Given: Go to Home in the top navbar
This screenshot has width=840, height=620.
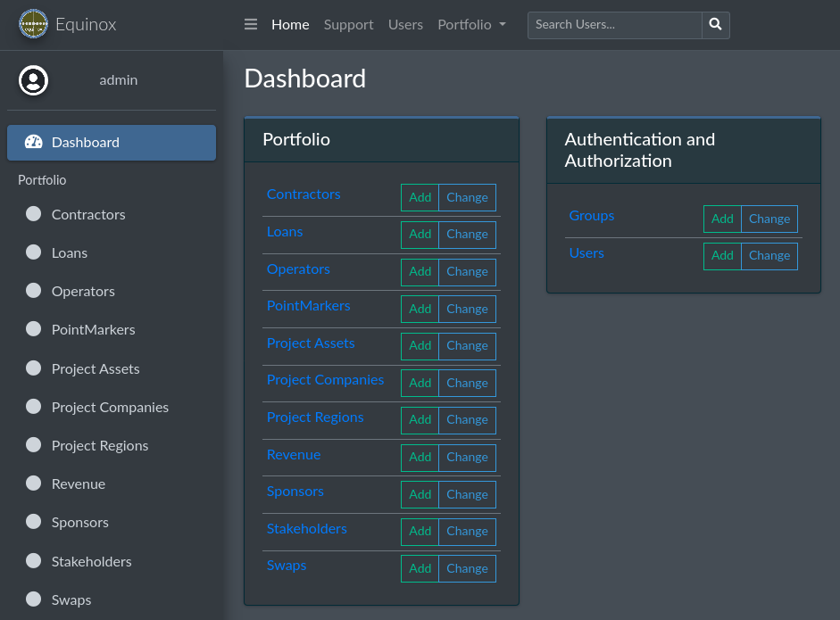Looking at the screenshot, I should click(290, 25).
